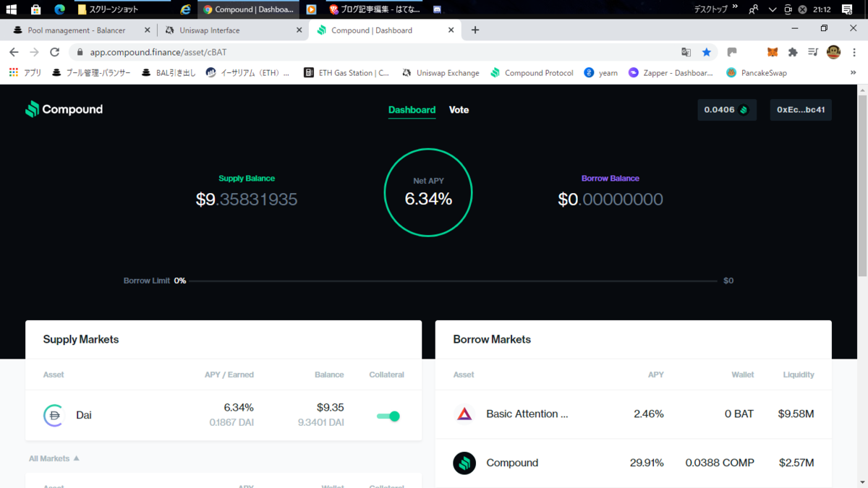
Task: Open the Compound Protocol bookmark
Action: click(532, 73)
